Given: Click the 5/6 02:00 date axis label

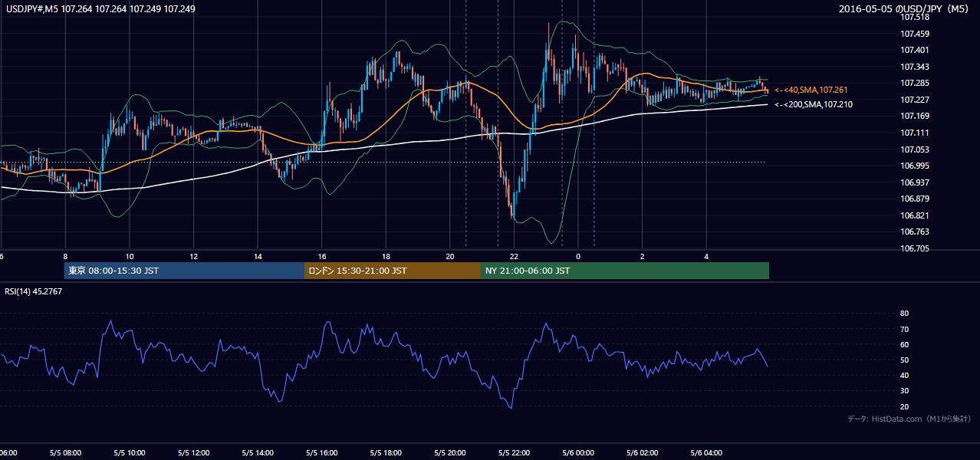Looking at the screenshot, I should (x=643, y=452).
